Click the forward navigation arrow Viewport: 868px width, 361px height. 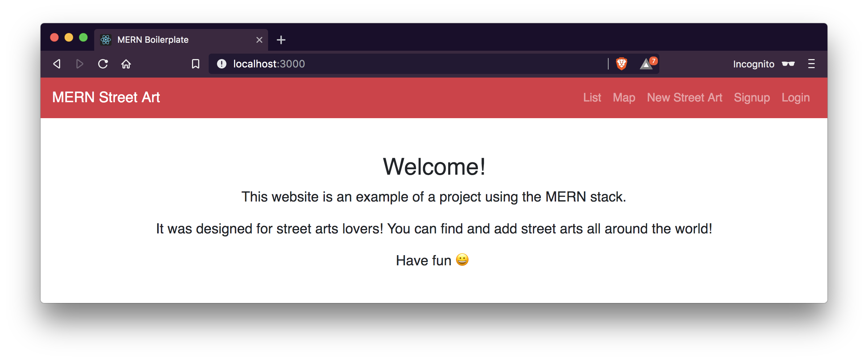coord(80,64)
